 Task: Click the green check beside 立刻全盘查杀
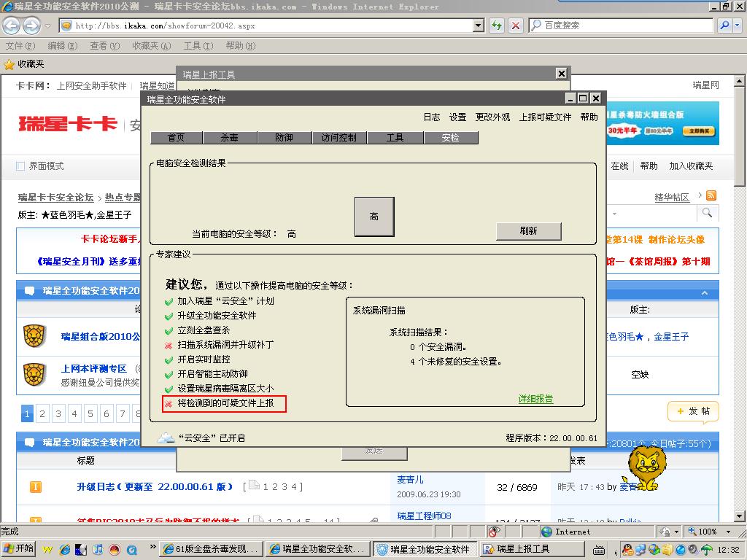pyautogui.click(x=169, y=330)
